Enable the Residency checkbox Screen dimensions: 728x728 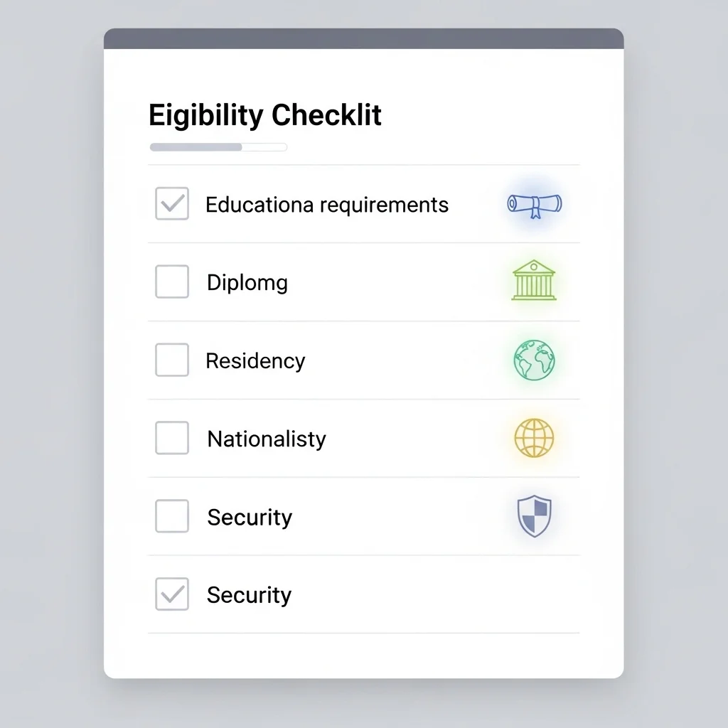pos(172,360)
